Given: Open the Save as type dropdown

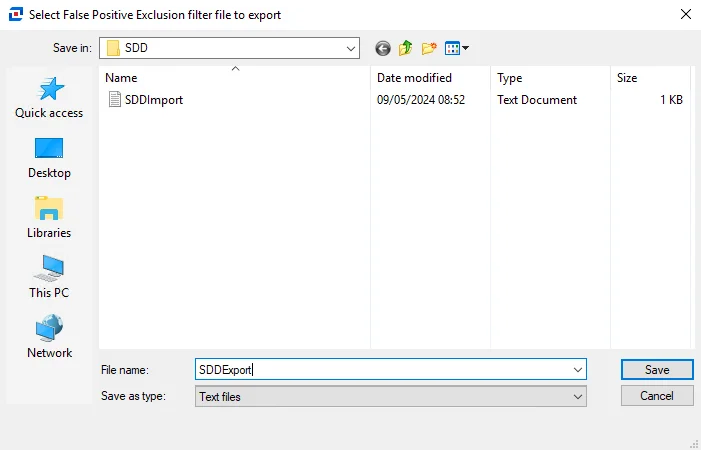Looking at the screenshot, I should [x=391, y=396].
